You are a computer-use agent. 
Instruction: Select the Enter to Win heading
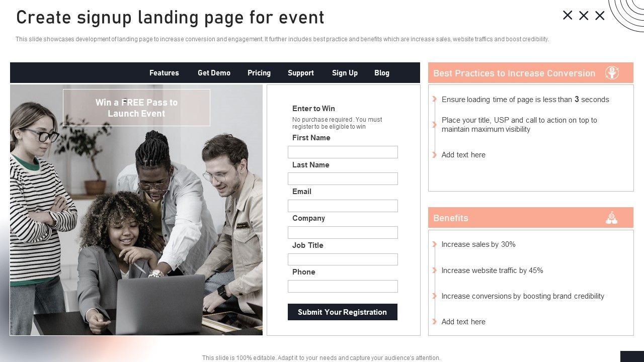tap(313, 109)
